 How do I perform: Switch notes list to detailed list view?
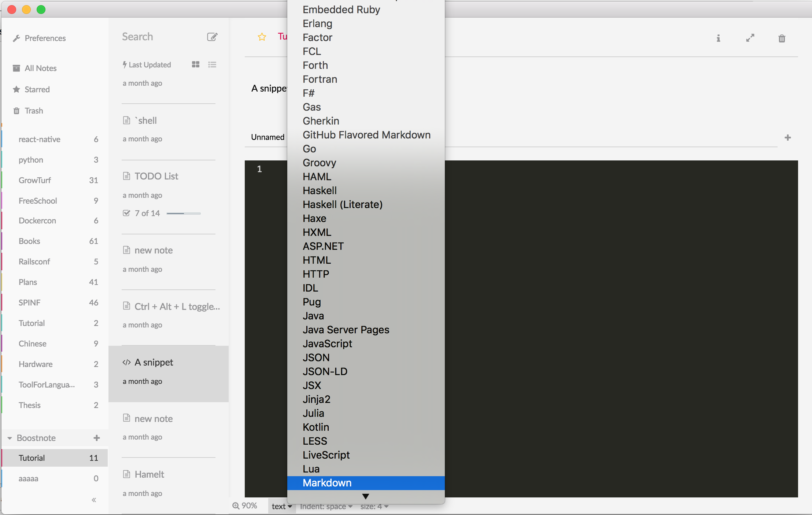[212, 64]
